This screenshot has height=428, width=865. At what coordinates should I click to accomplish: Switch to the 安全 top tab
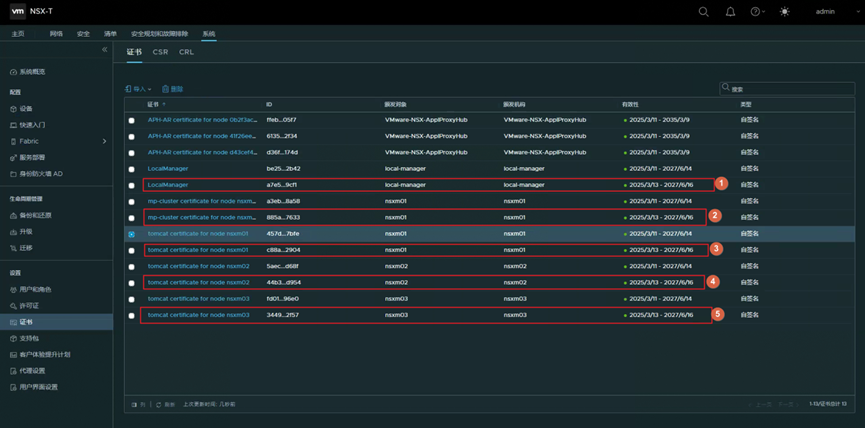click(x=83, y=34)
